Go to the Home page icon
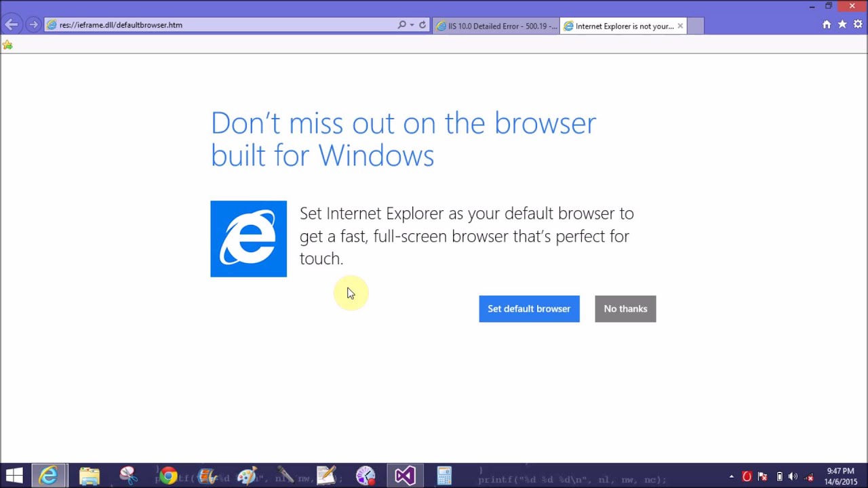The image size is (868, 488). coord(827,24)
